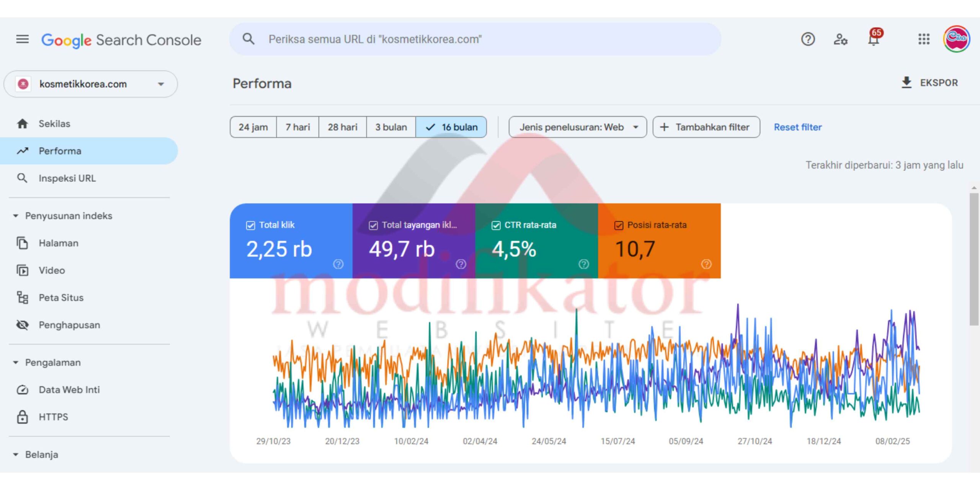Screen dimensions: 980x490
Task: Click the Google Search Console logo
Action: [121, 40]
